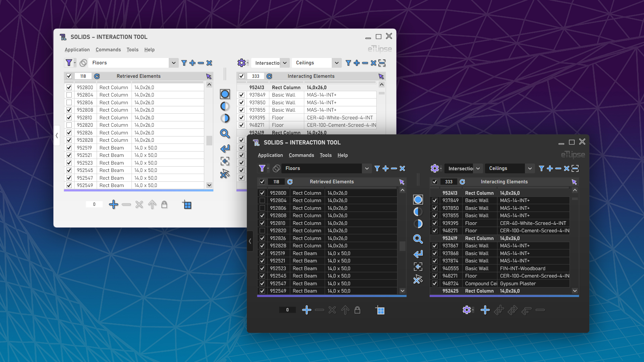Click the magnifier search icon in dark window
Viewport: 644px width, 362px height.
click(418, 239)
